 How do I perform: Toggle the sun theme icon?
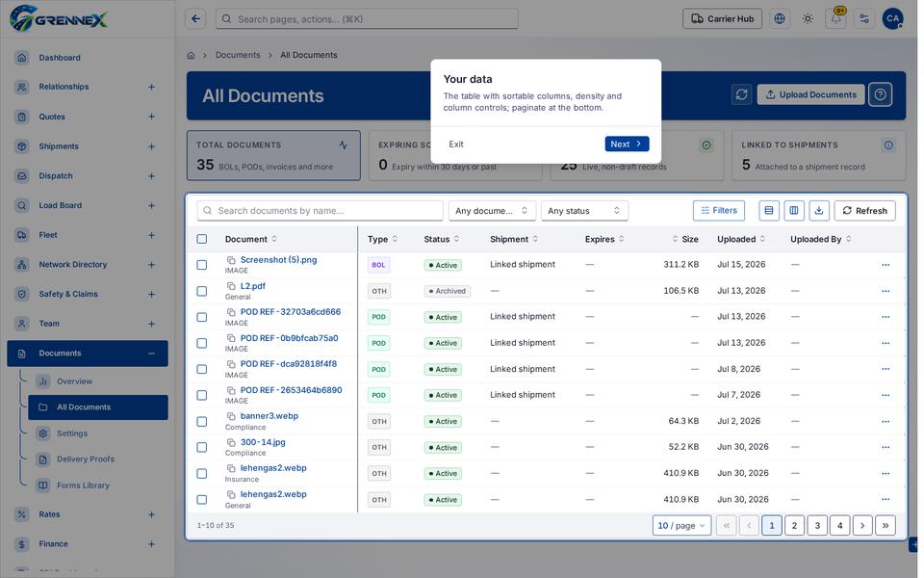808,19
